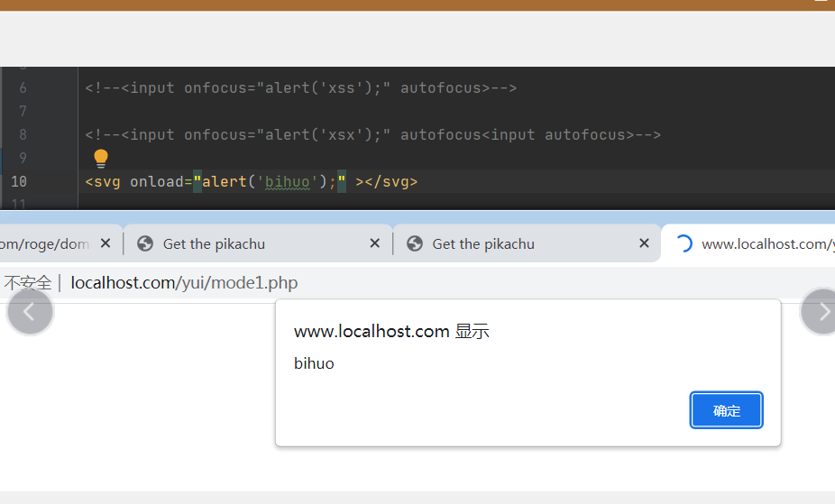Click the yellow lightbulb quick-fix icon
835x504 pixels.
(x=101, y=159)
